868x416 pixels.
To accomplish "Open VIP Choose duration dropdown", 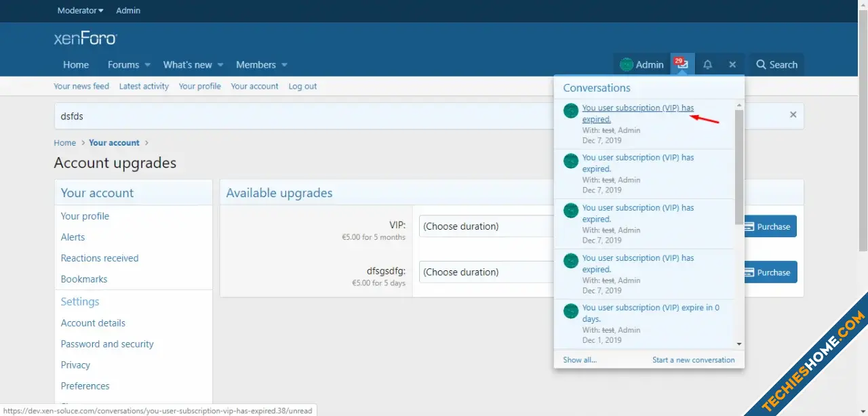I will (x=487, y=226).
